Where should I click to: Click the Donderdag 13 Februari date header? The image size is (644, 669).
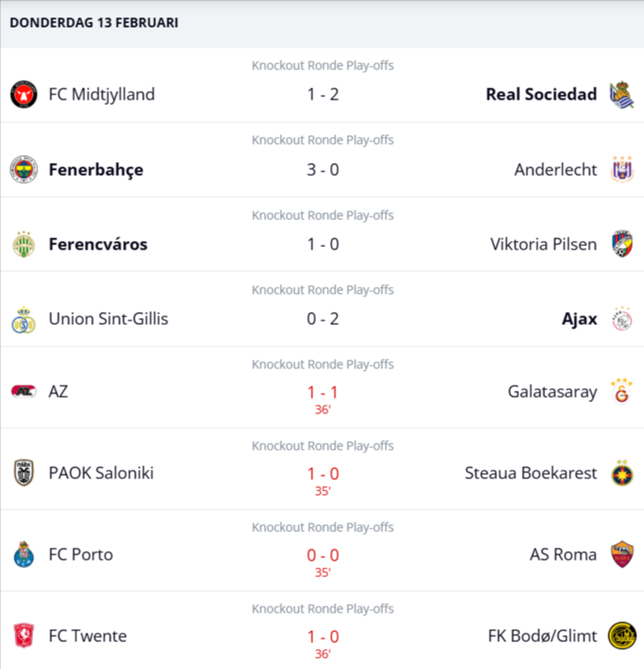pyautogui.click(x=94, y=23)
